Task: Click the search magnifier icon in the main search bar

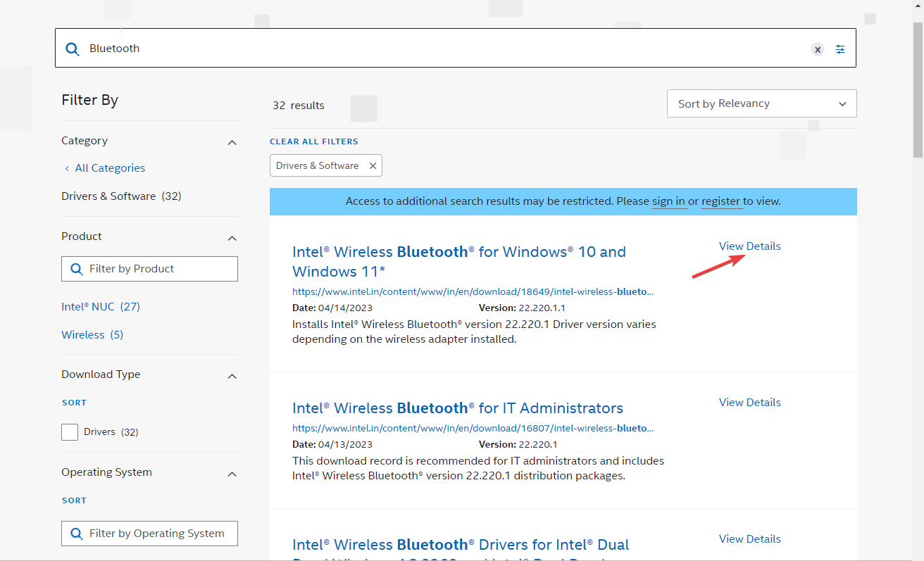Action: point(73,49)
